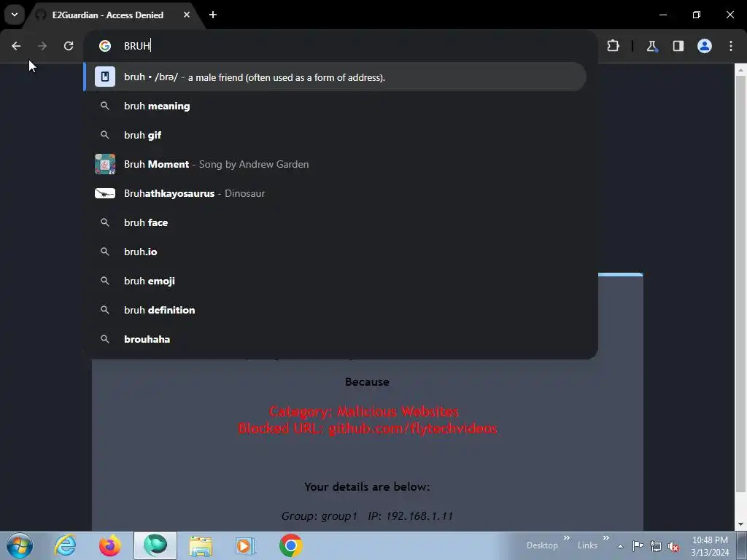Open the Chrome Labs flask icon
The width and height of the screenshot is (747, 560).
pos(651,46)
